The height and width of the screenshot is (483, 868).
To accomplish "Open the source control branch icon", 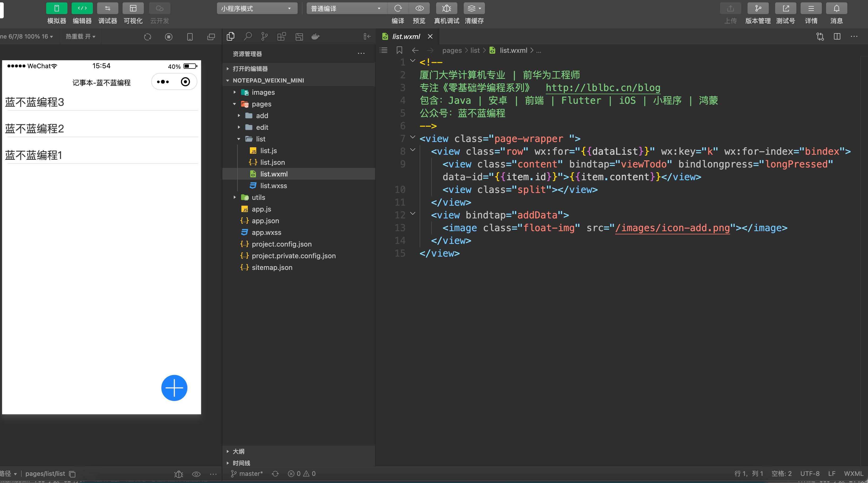I will click(264, 36).
